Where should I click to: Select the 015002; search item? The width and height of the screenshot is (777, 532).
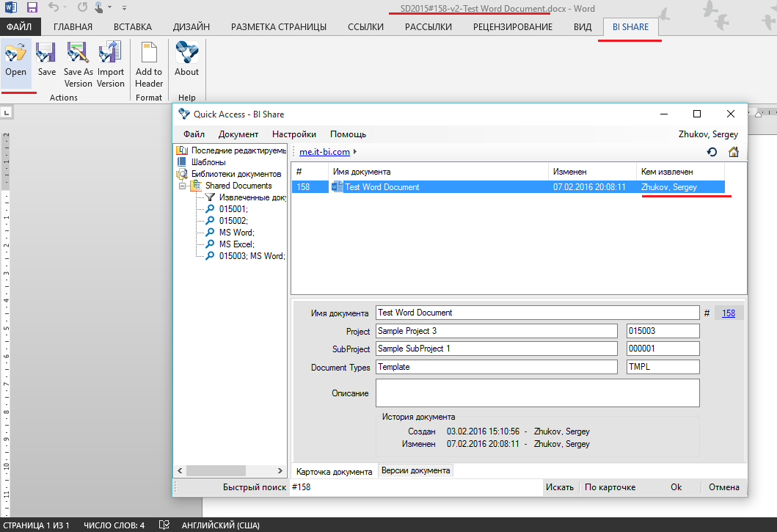(x=233, y=221)
